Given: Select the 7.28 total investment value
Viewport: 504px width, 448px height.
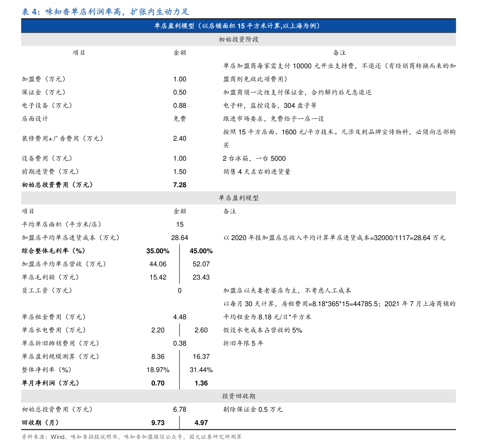Looking at the screenshot, I should tap(179, 185).
